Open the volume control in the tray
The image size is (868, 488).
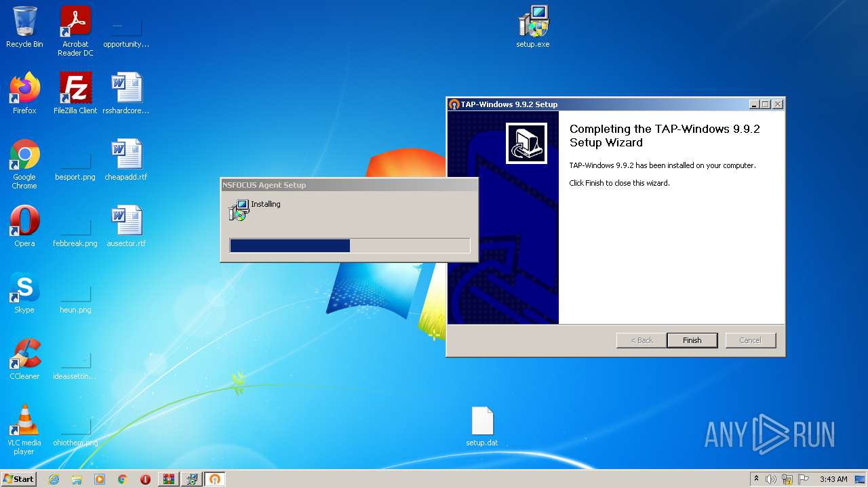771,479
